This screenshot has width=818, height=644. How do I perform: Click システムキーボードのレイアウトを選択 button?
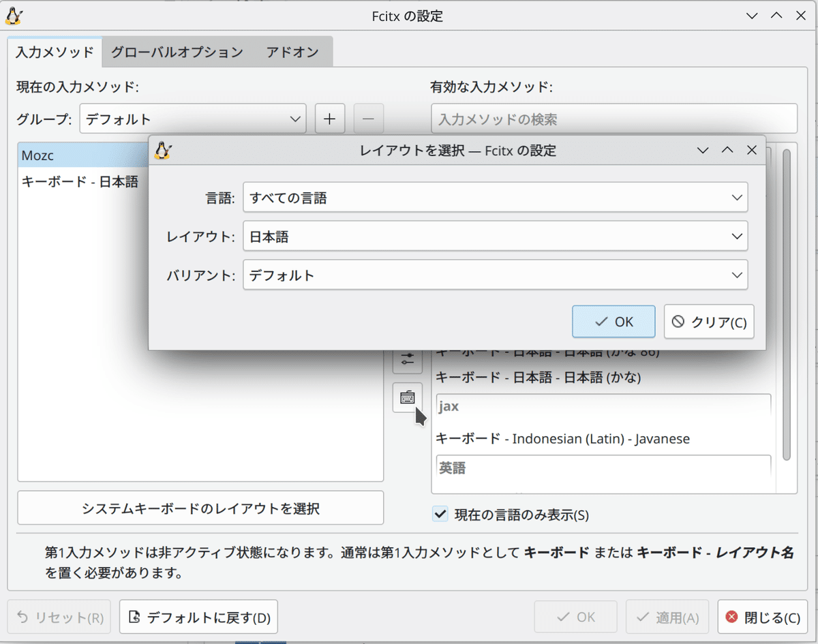click(200, 508)
